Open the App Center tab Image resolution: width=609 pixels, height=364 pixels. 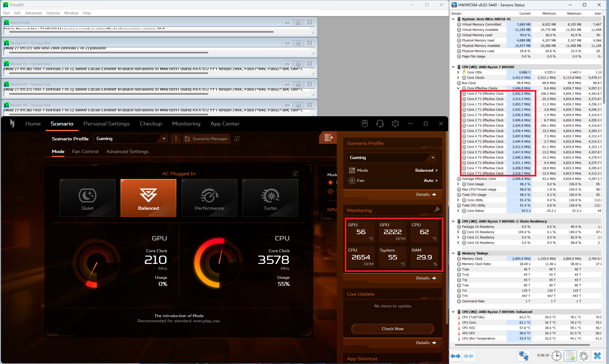tap(225, 124)
